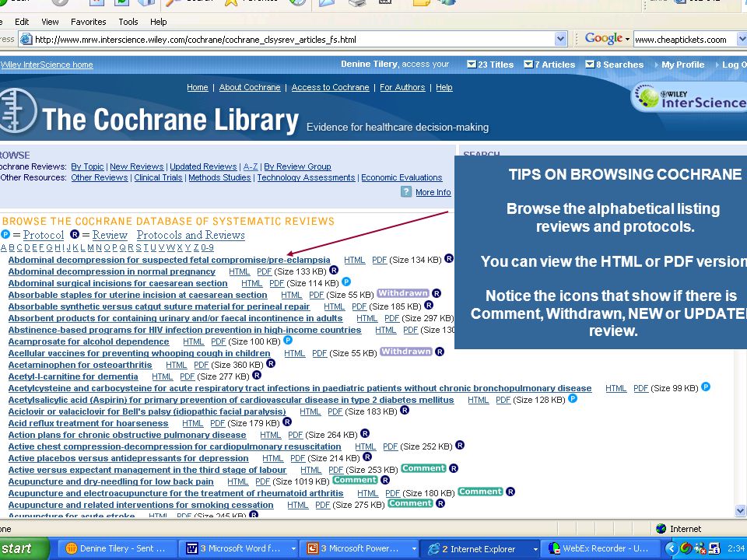
Task: Click the question mark icon beside More Info
Action: 406,192
